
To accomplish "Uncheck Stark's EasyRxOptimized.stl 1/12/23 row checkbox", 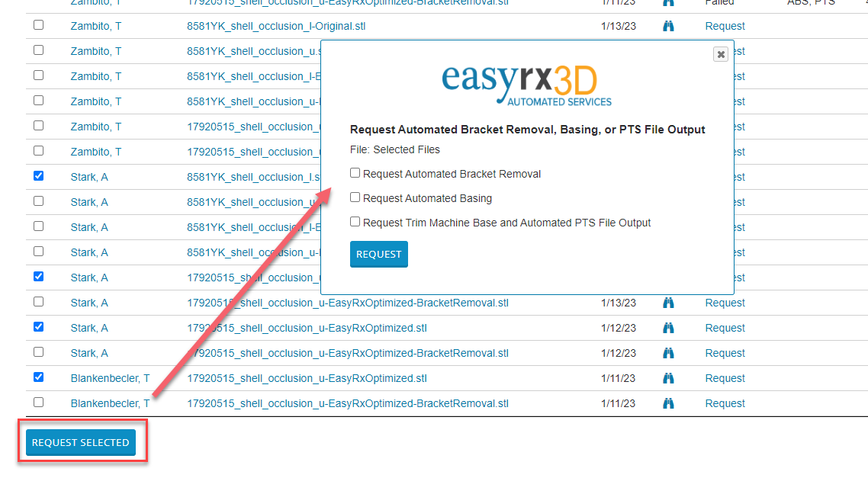I will pyautogui.click(x=38, y=327).
